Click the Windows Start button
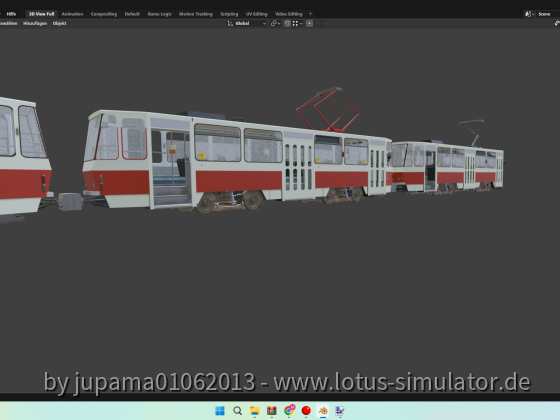 coord(220,411)
